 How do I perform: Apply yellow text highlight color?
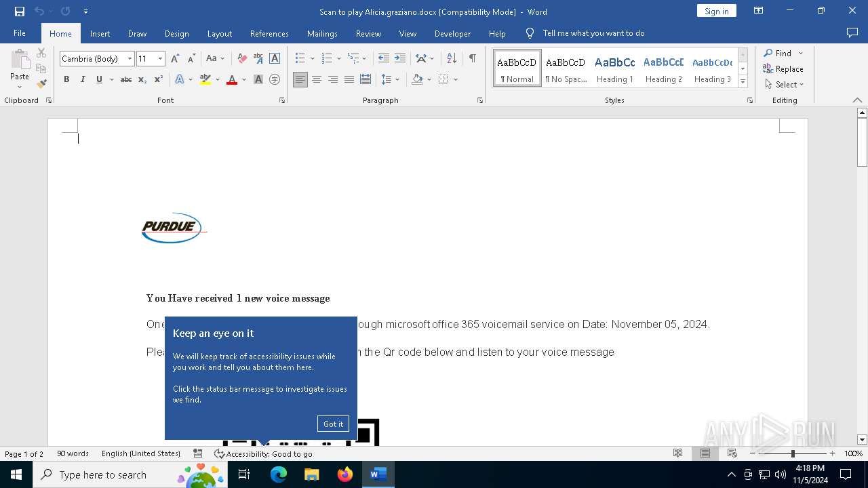coord(205,79)
